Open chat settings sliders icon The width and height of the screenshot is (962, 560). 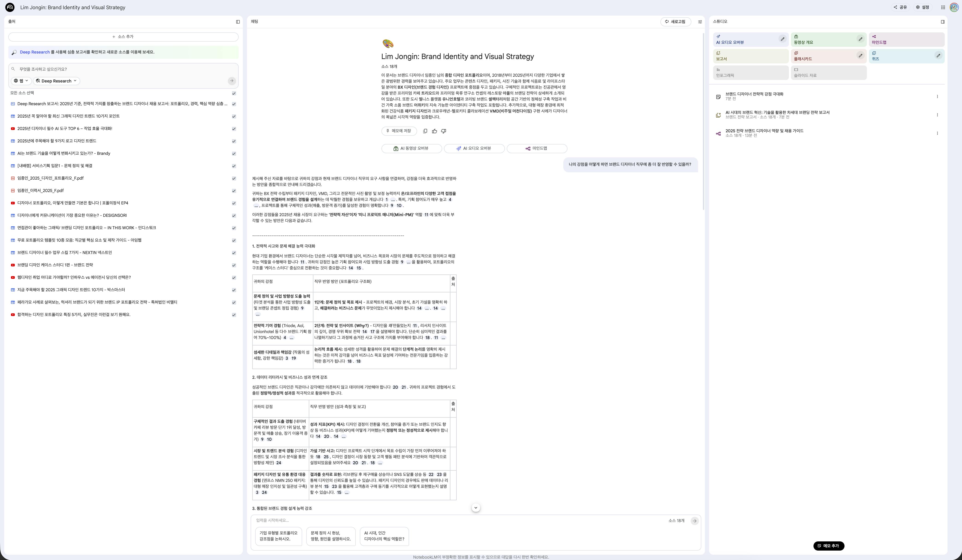pos(700,22)
